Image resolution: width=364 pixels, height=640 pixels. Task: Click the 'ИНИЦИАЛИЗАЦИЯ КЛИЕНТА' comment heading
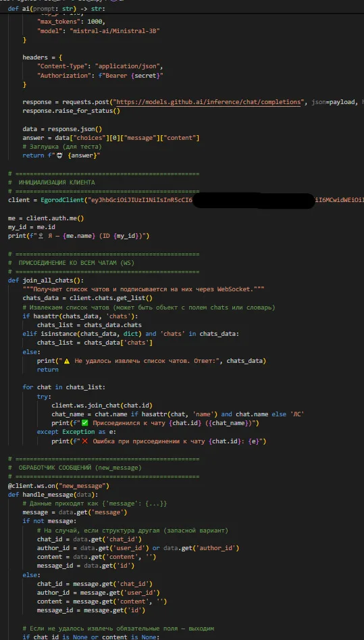(x=56, y=182)
